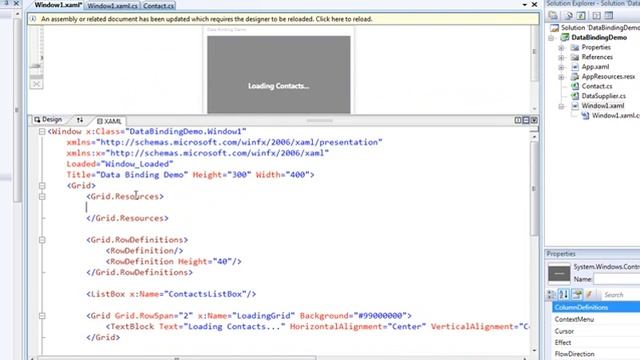Select AppResources.resx file

608,77
